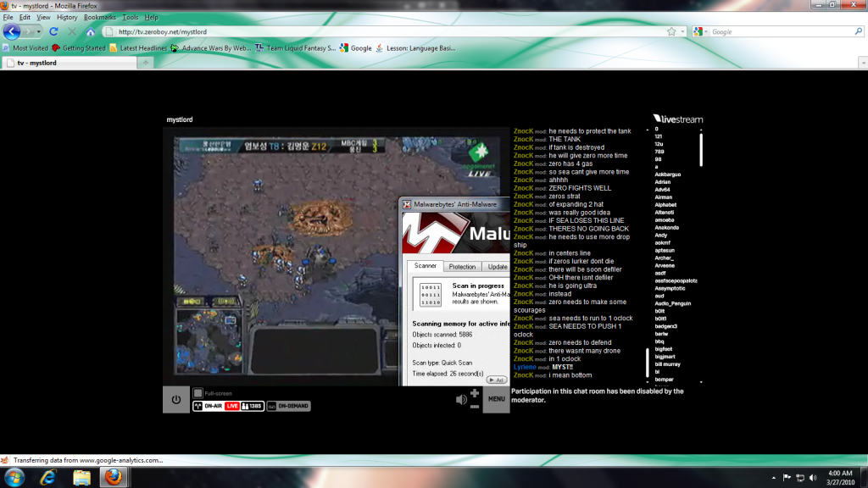
Task: Select user Anakonda in viewer list
Action: tap(666, 228)
